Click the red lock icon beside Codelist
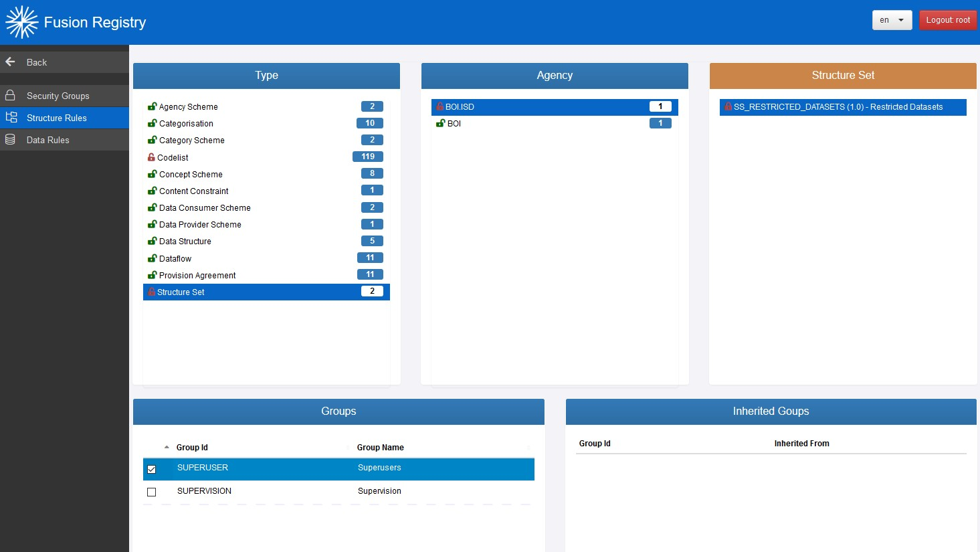Image resolution: width=980 pixels, height=552 pixels. [151, 157]
